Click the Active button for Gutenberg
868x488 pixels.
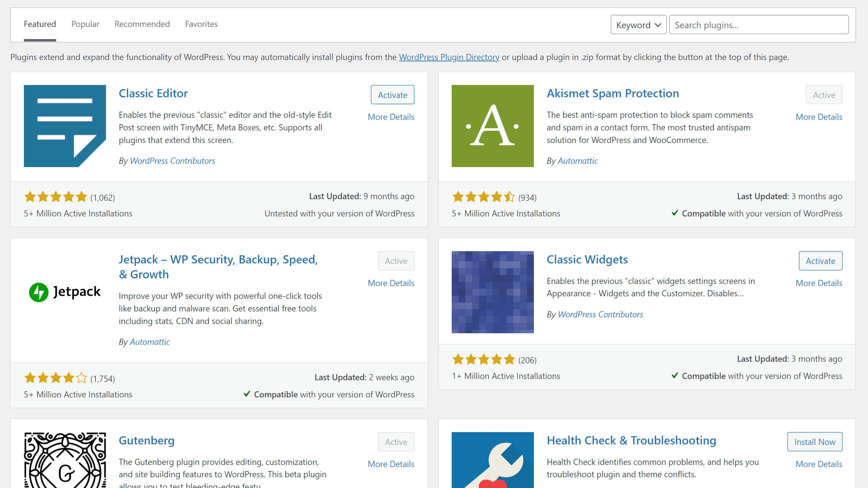point(396,442)
